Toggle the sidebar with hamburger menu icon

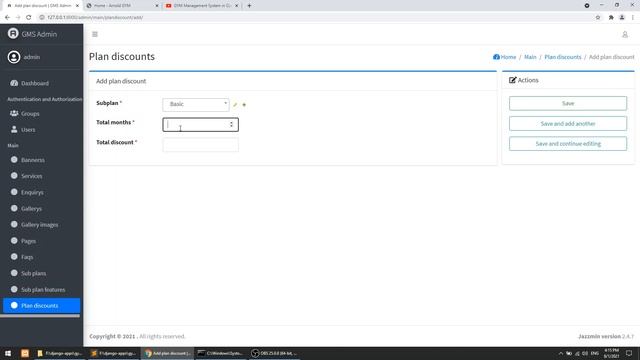(x=95, y=34)
